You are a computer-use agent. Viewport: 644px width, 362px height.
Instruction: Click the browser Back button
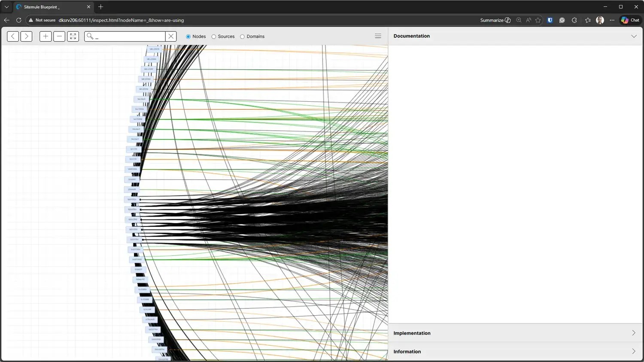(x=6, y=20)
